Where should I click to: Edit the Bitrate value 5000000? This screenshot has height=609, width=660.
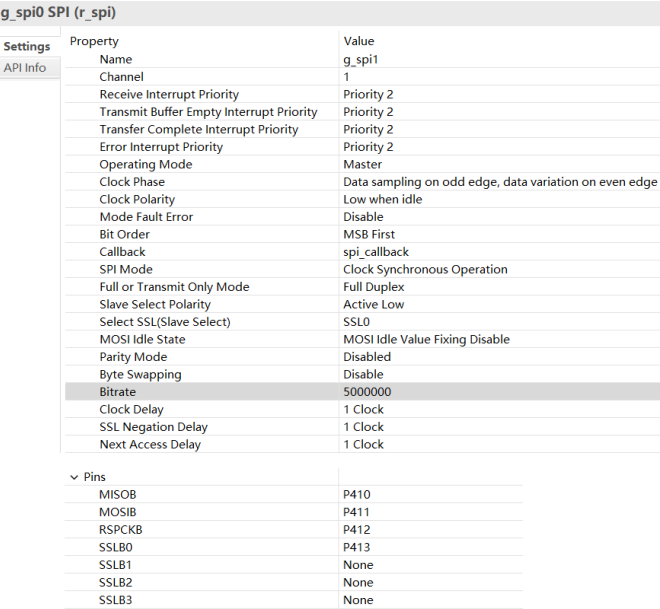coord(367,392)
